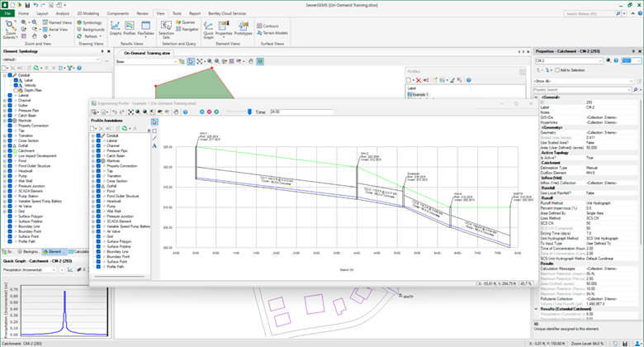Open Selection Sets in ribbon
The width and height of the screenshot is (644, 347).
pos(166,30)
